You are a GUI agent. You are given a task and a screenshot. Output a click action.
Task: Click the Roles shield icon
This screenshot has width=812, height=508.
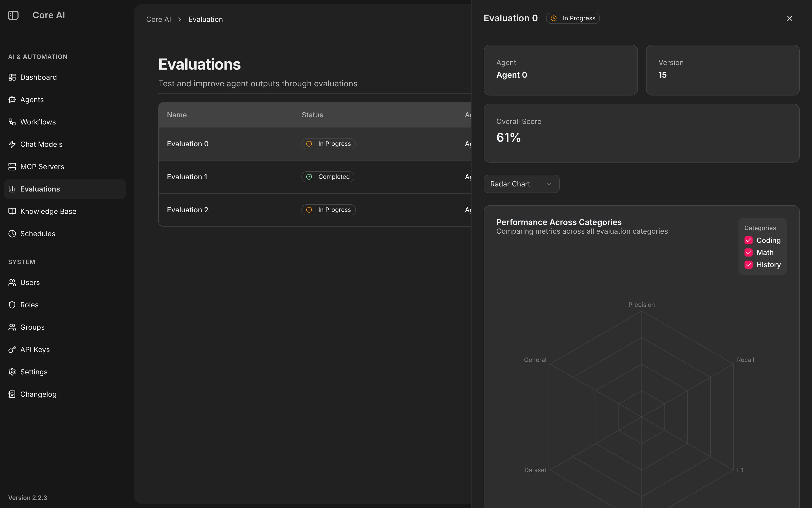[x=12, y=305]
